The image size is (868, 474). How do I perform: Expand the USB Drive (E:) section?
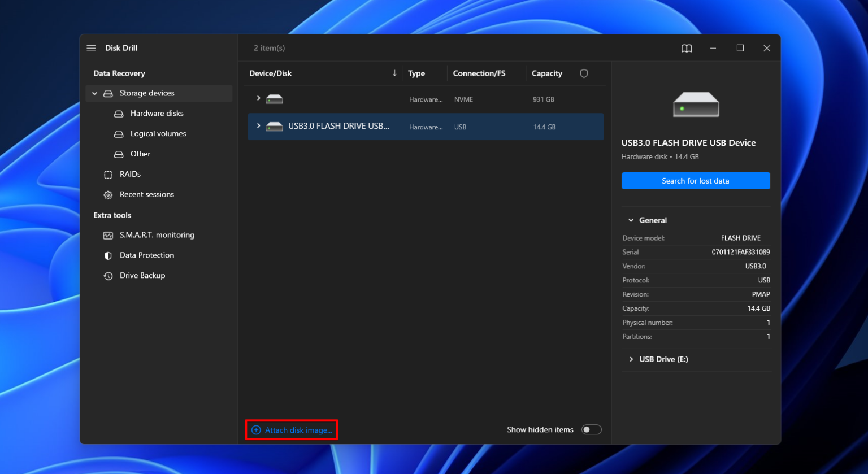[x=631, y=359]
